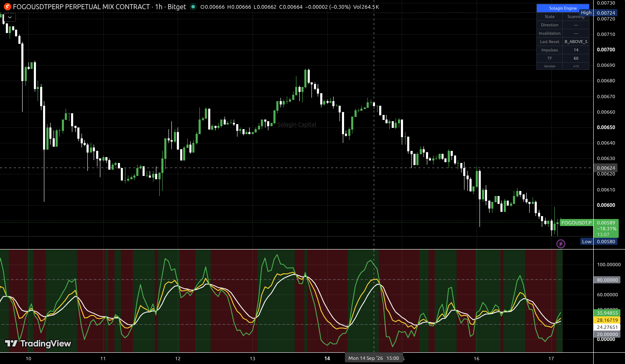Click the 80.00000 upper band label

pyautogui.click(x=607, y=280)
